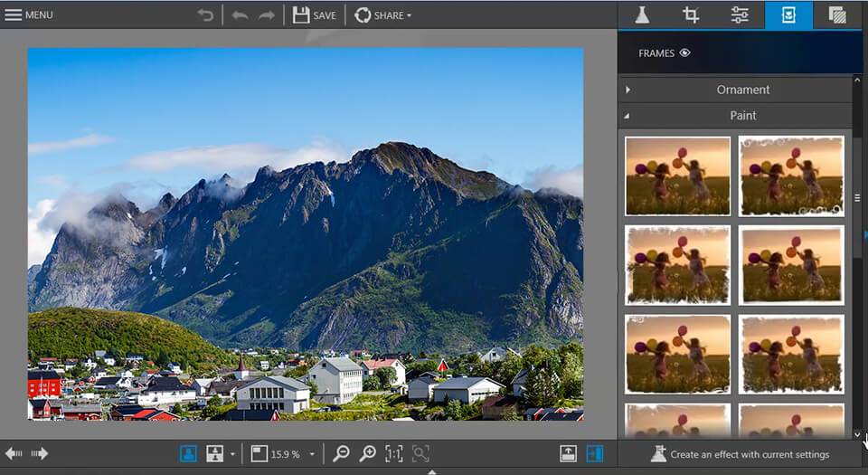Go to the previous image arrow
868x475 pixels.
click(x=14, y=454)
